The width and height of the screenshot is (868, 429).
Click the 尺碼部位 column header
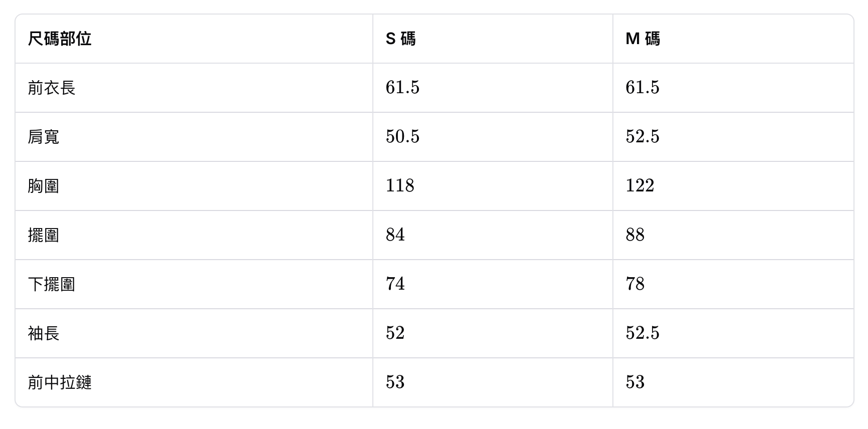click(60, 39)
